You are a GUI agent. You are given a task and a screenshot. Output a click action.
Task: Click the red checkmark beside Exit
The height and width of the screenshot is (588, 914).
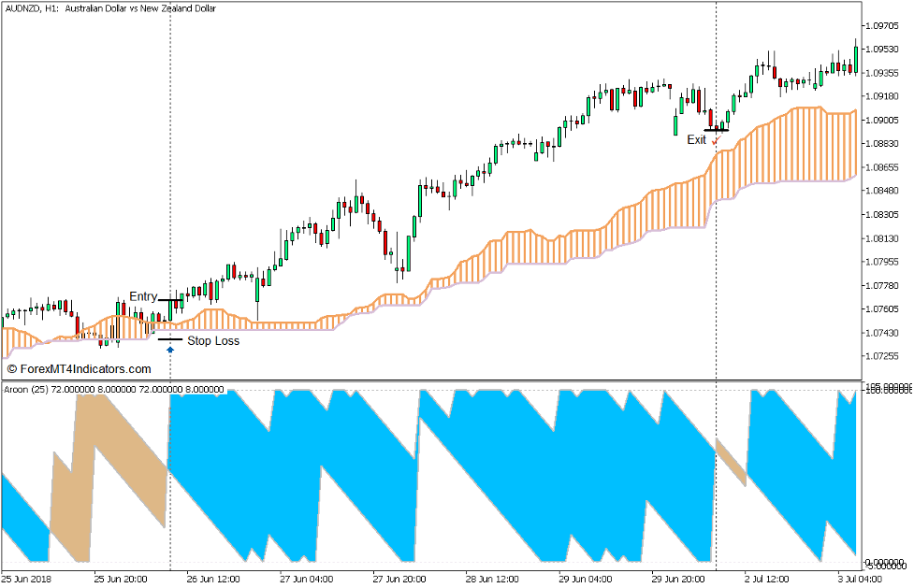716,140
